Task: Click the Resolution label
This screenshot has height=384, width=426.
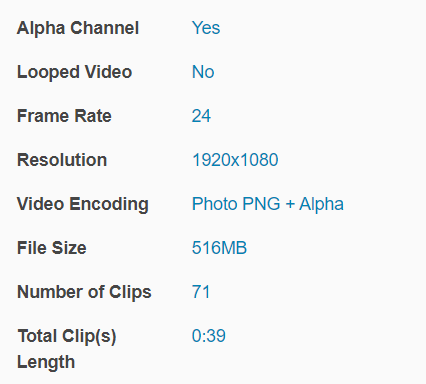Action: [62, 160]
